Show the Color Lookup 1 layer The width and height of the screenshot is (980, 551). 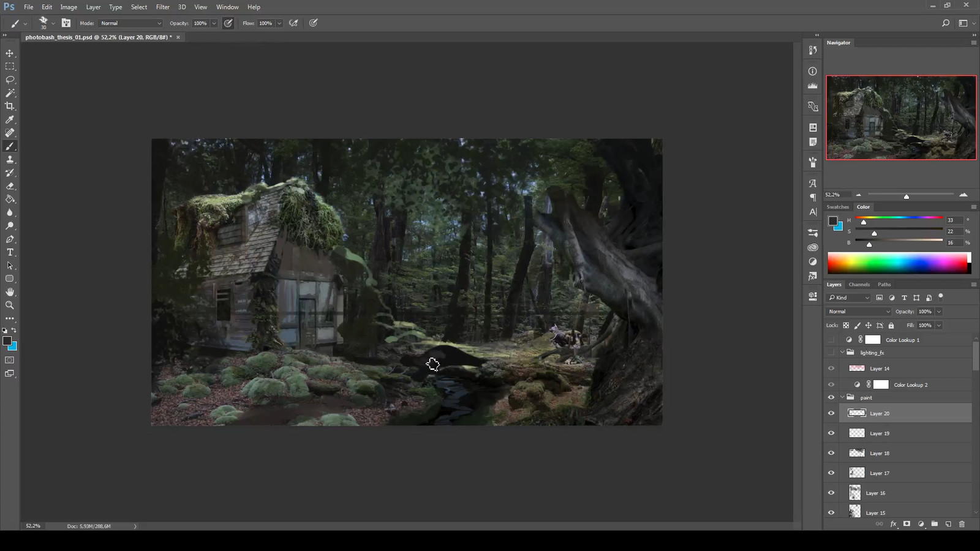point(831,340)
